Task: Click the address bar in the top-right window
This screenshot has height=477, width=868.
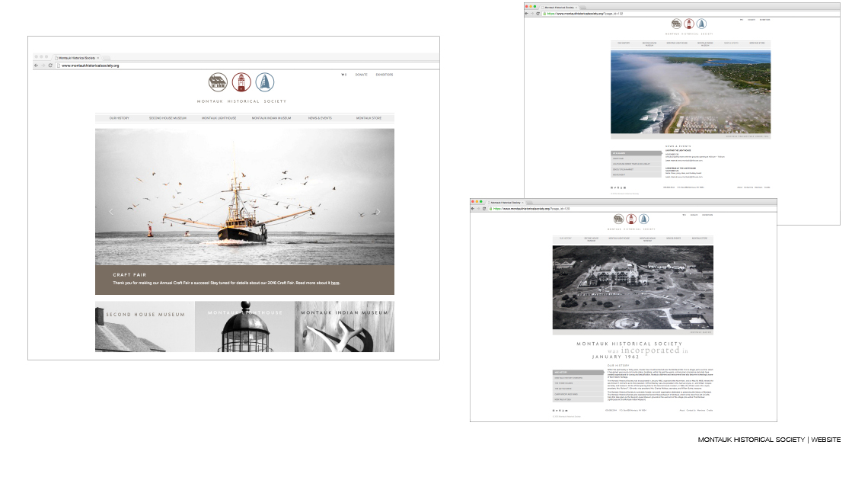Action: click(689, 13)
